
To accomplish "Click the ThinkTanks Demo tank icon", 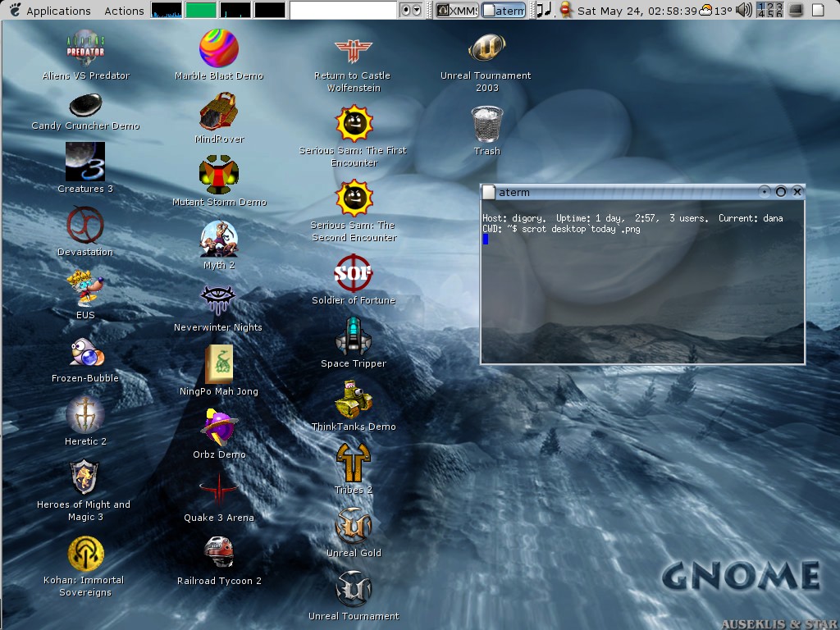I will click(353, 399).
